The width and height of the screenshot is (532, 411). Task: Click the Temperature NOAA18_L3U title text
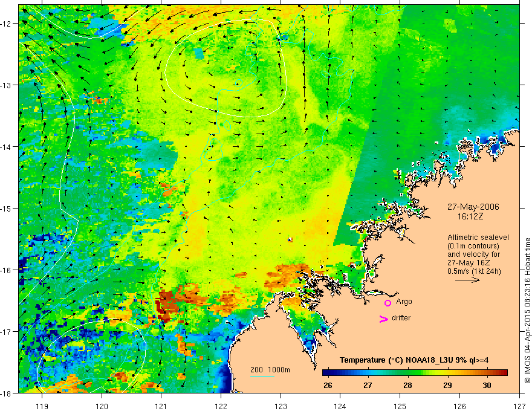[414, 360]
